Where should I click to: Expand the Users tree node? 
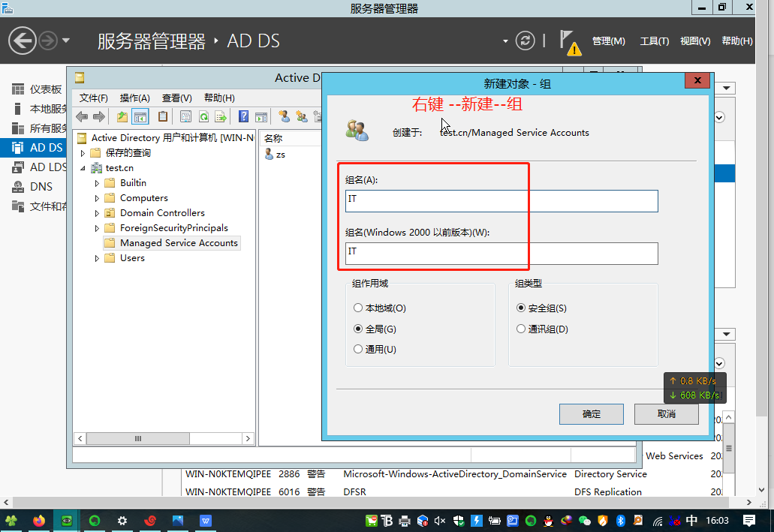[97, 258]
